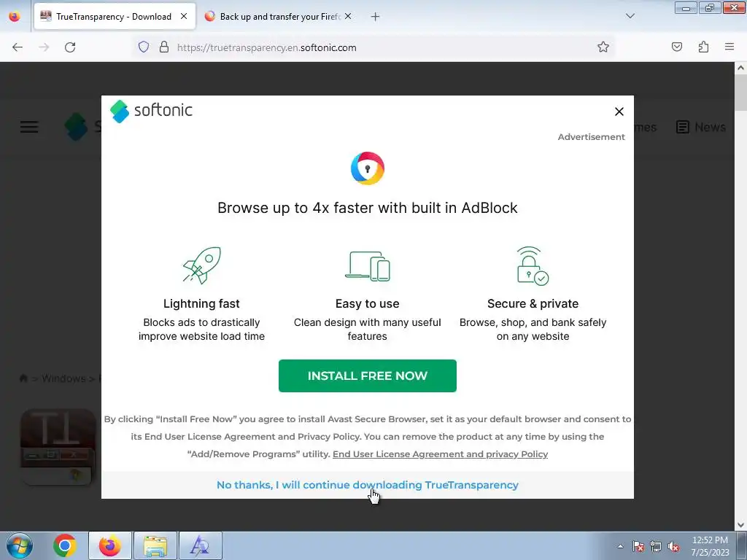
Task: Open the Firefox application menu
Action: point(729,47)
